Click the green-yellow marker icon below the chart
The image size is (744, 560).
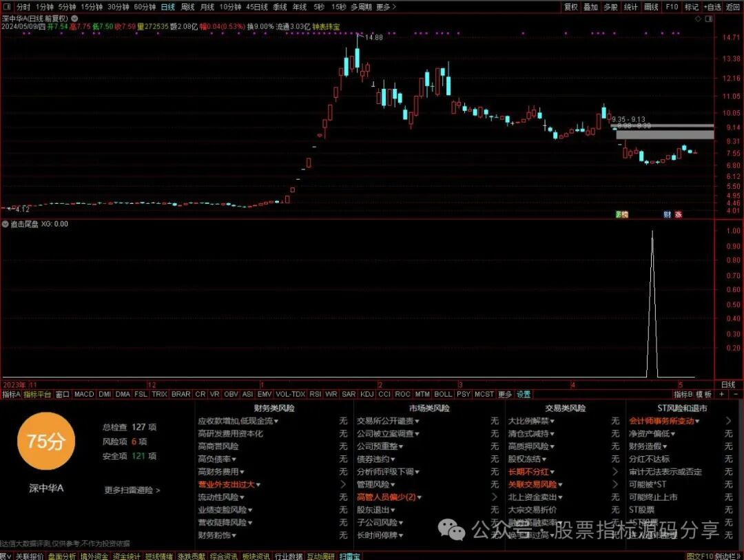click(x=621, y=214)
